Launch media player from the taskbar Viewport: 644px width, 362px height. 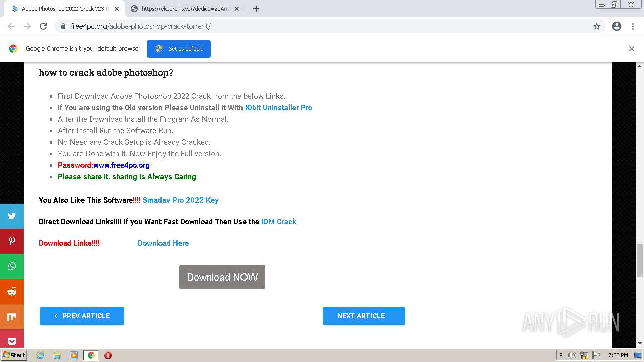74,355
